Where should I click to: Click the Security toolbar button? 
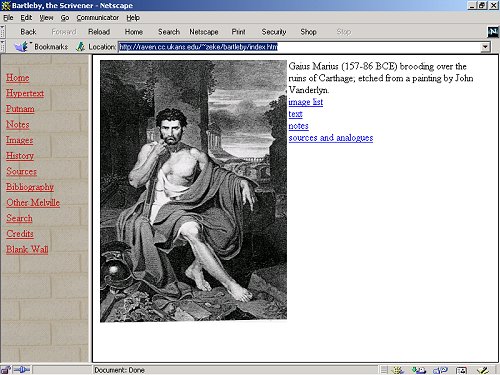(274, 32)
